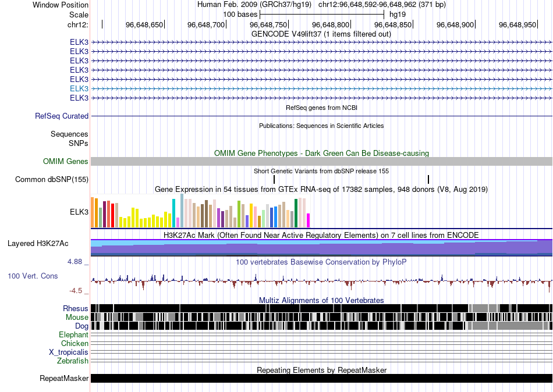Click the X_tropicalis alignment row label

click(x=69, y=352)
